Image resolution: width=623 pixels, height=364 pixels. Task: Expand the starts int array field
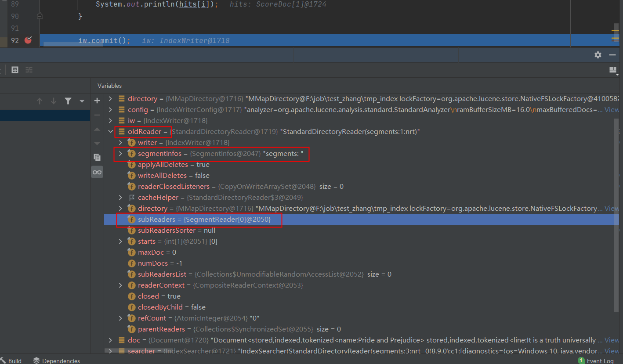pos(120,241)
